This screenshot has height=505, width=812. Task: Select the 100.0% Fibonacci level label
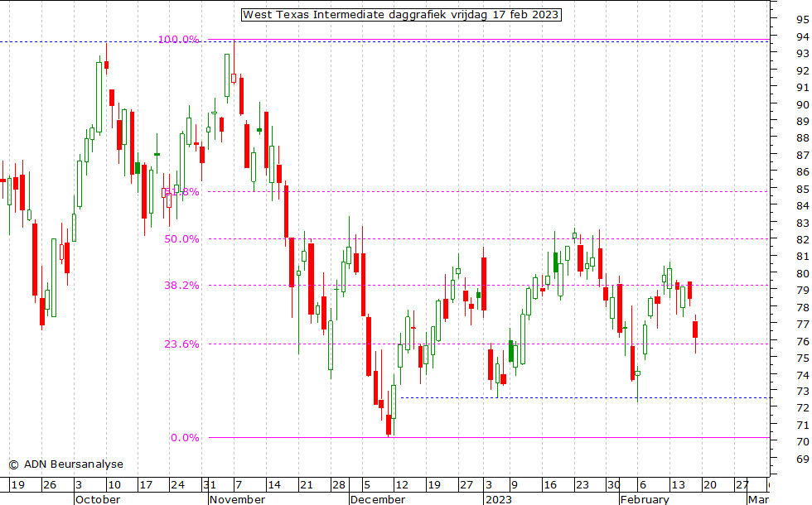click(179, 40)
